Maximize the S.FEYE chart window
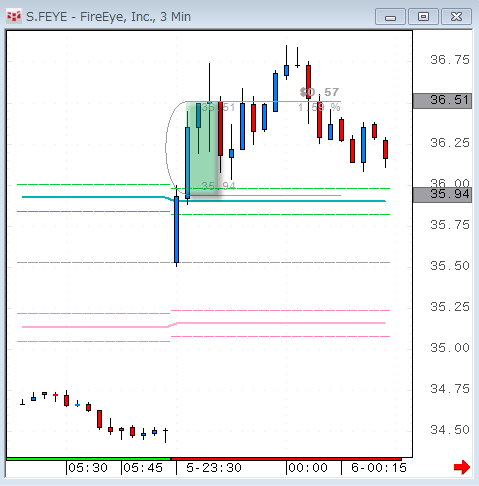This screenshot has height=486, width=479. click(423, 17)
